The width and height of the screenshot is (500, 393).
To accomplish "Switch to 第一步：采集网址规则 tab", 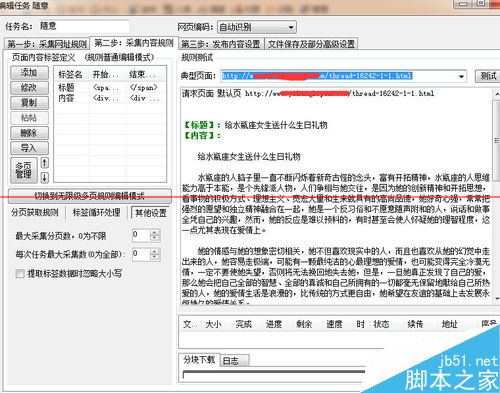I will point(47,44).
